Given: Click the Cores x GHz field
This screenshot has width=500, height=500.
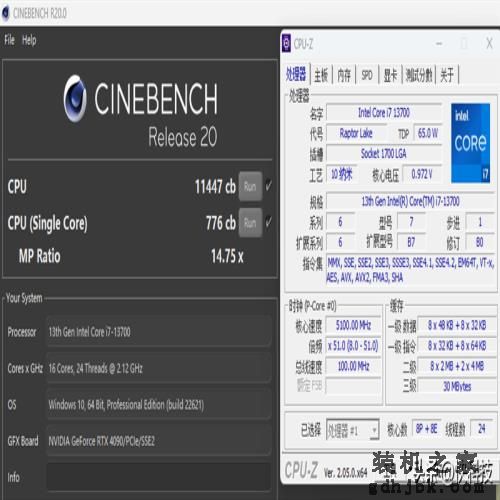Looking at the screenshot, I should click(x=159, y=368).
